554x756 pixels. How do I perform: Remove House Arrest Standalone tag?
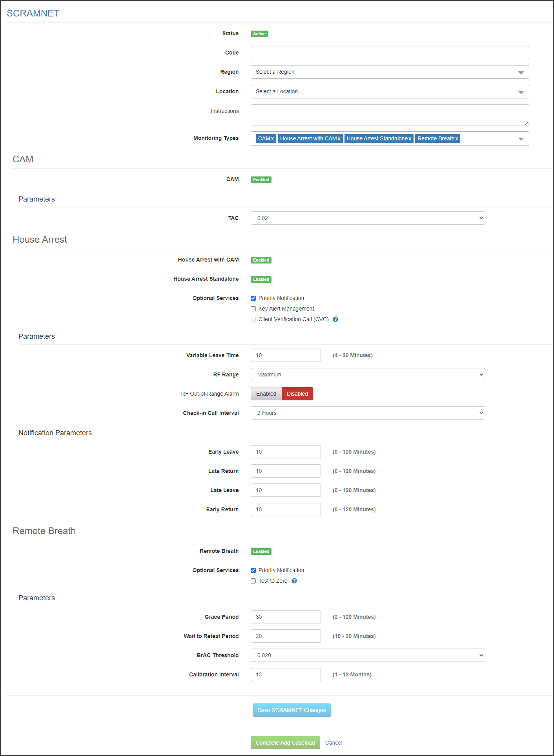click(x=410, y=139)
